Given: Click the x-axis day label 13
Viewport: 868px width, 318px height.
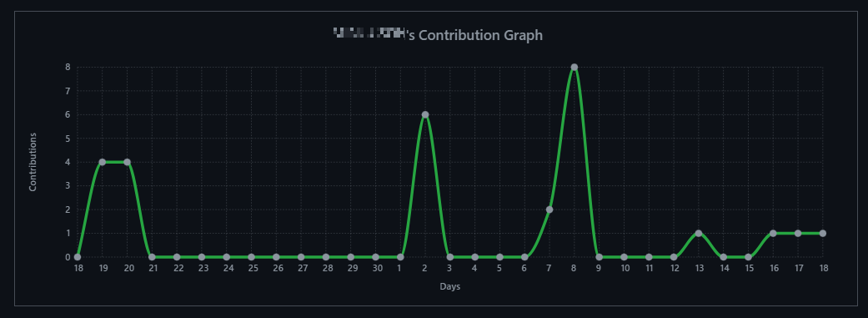Looking at the screenshot, I should (x=700, y=268).
